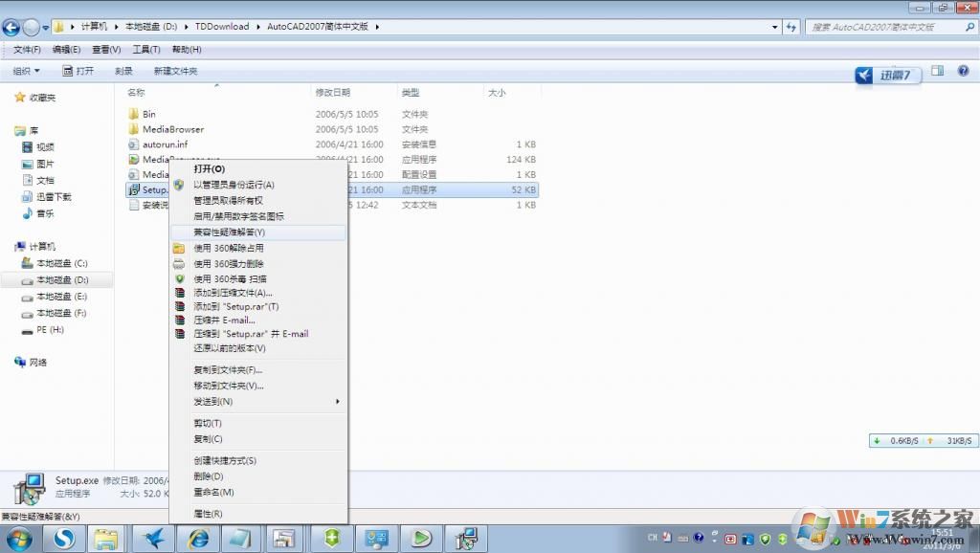Choose 使用 360强力删除
The image size is (980, 553).
point(257,264)
